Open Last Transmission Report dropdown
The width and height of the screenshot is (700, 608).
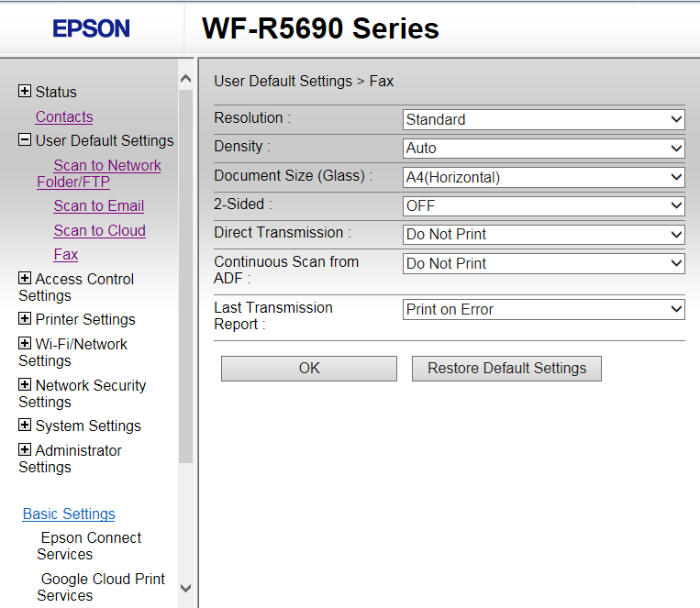pos(543,309)
